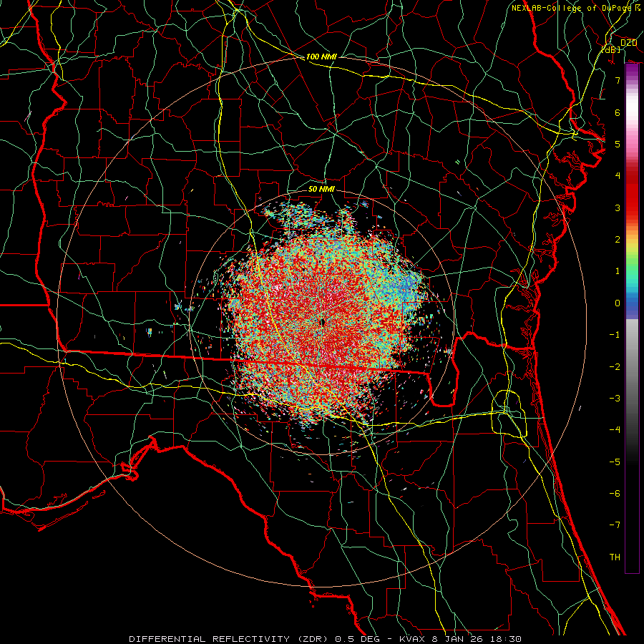Click the 6 value on the color scale

coord(618,112)
